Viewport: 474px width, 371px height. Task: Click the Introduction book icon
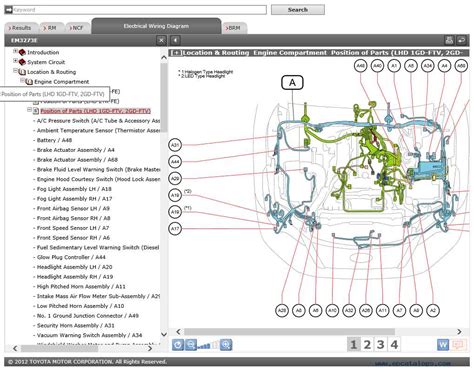pyautogui.click(x=22, y=52)
